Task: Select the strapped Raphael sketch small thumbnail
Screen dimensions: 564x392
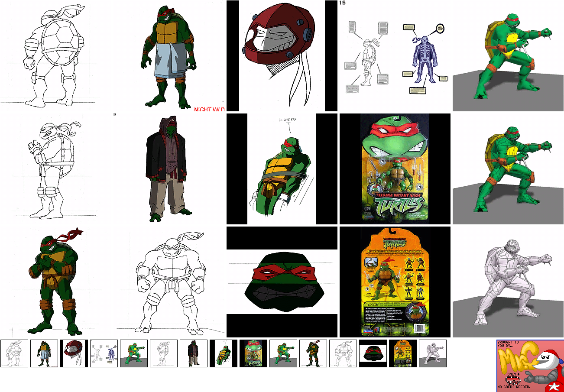Action: (x=224, y=353)
